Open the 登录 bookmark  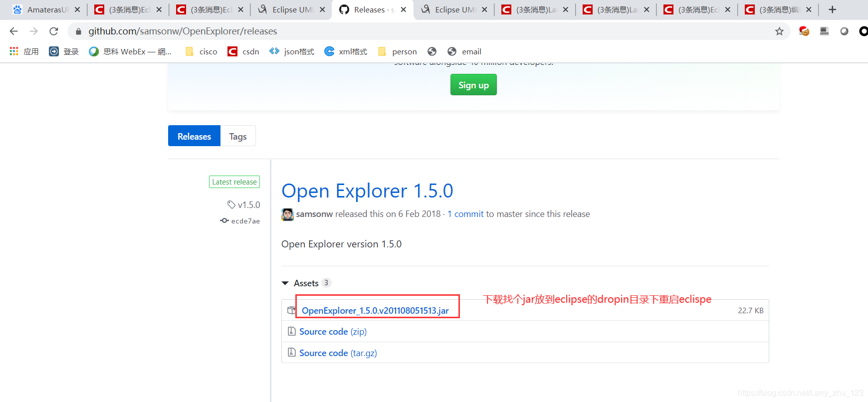(64, 51)
